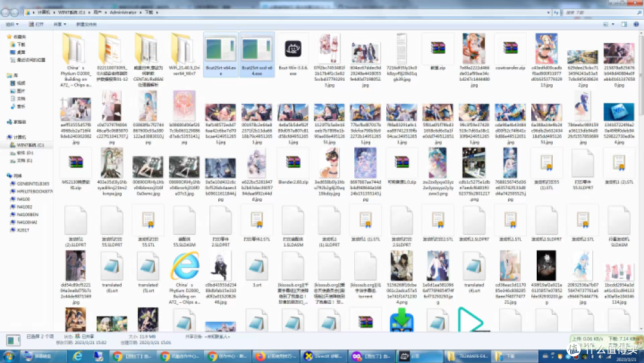Select the 3.srt subtitle file icon
Screen dimensions: 644x363
tap(256, 266)
